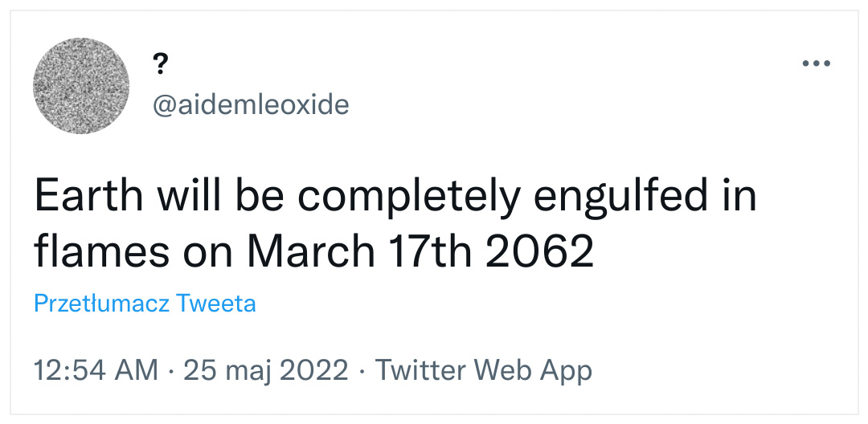The height and width of the screenshot is (424, 868).
Task: Click "Web App" in the footer line
Action: click(x=531, y=371)
